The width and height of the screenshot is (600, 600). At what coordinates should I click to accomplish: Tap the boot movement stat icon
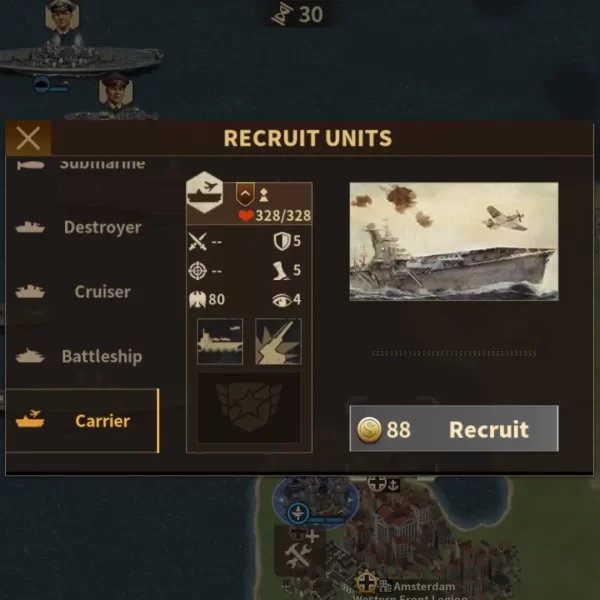tap(281, 271)
